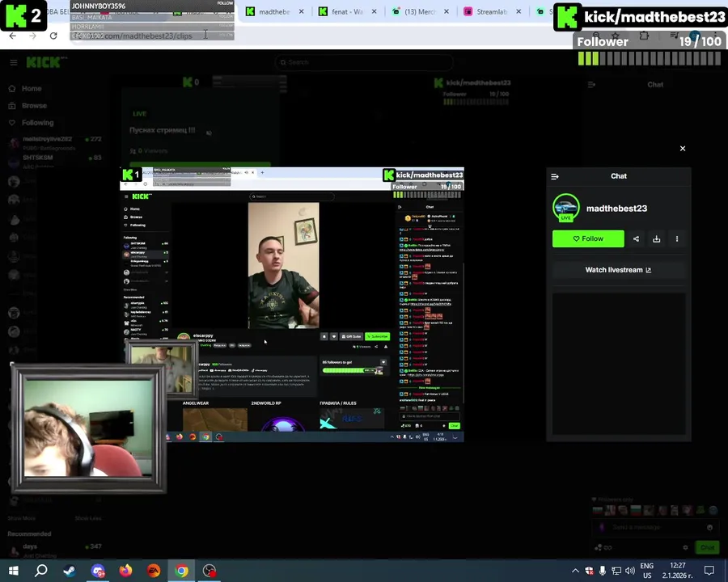The image size is (728, 582).
Task: Click the green Follow button for madthebest23
Action: click(x=588, y=238)
